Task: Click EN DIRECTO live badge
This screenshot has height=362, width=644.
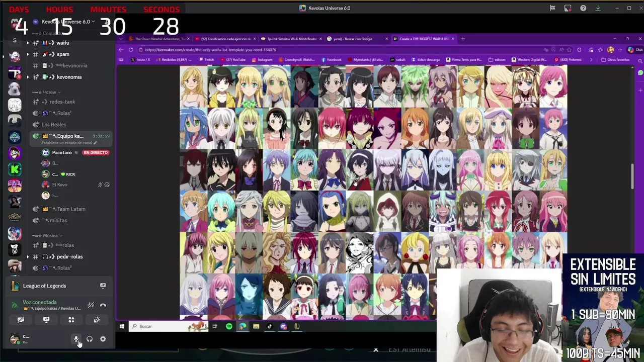Action: (96, 152)
